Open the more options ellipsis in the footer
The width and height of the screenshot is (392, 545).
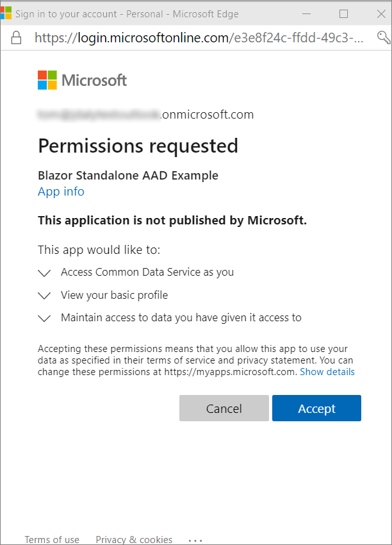[x=195, y=539]
